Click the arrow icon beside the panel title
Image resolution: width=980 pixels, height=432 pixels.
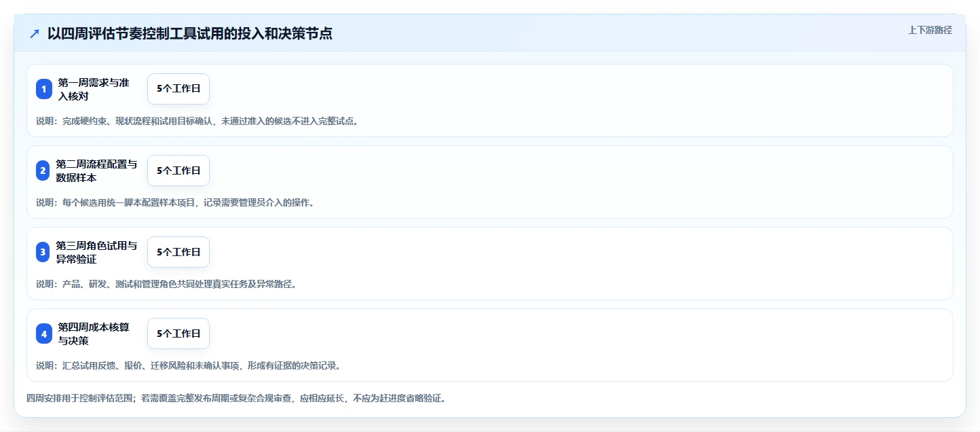point(35,33)
